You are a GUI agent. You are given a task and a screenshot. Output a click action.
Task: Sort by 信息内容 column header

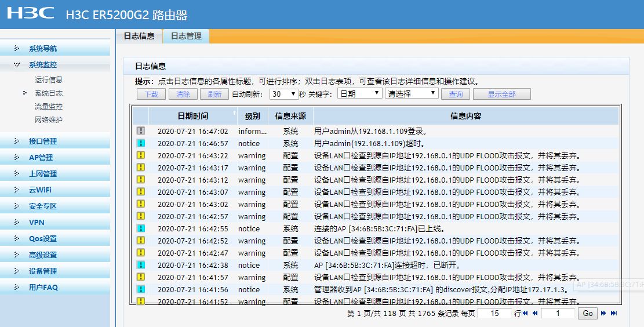tap(465, 117)
